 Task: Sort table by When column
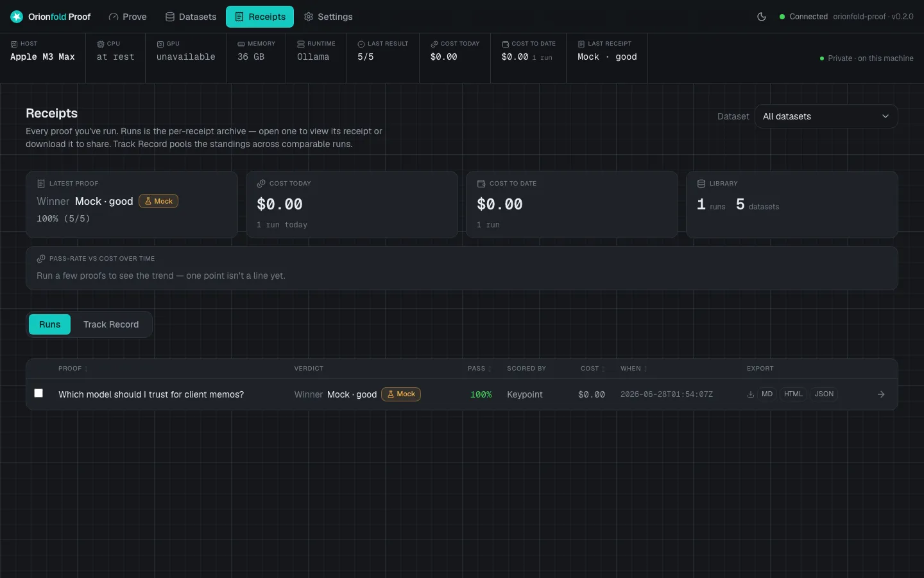pyautogui.click(x=633, y=369)
